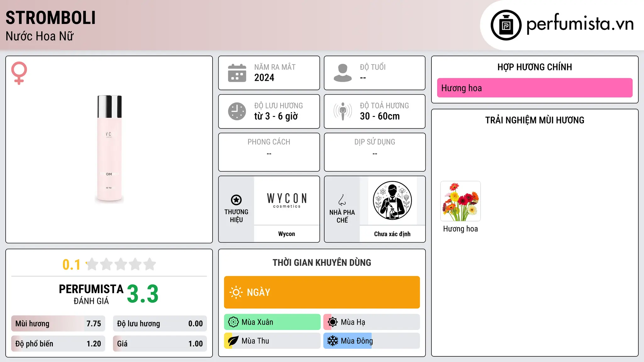Image resolution: width=644 pixels, height=362 pixels.
Task: Click the perfumista.vn site name
Action: tap(580, 24)
